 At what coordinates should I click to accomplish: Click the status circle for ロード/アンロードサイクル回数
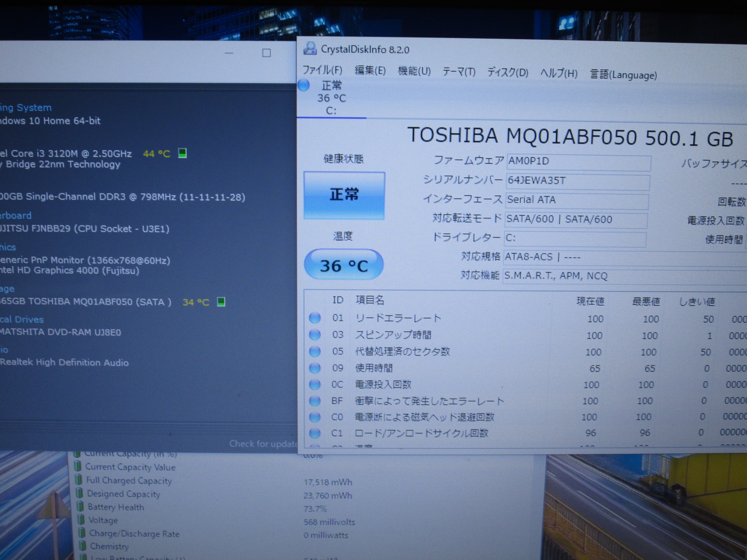[x=315, y=433]
